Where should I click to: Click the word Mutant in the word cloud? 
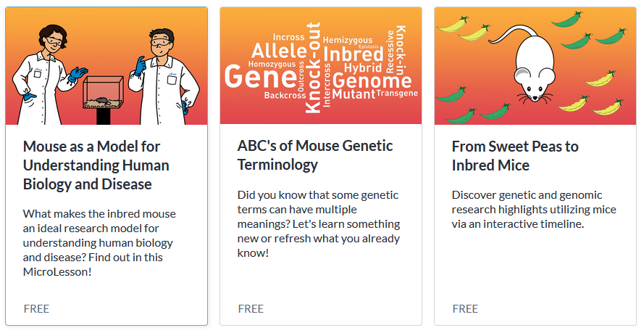click(x=354, y=94)
